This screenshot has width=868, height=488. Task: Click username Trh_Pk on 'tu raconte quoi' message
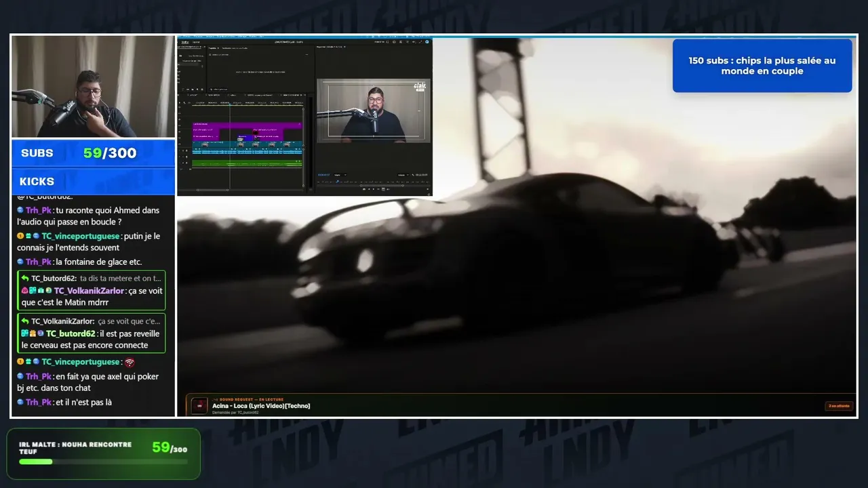click(39, 210)
